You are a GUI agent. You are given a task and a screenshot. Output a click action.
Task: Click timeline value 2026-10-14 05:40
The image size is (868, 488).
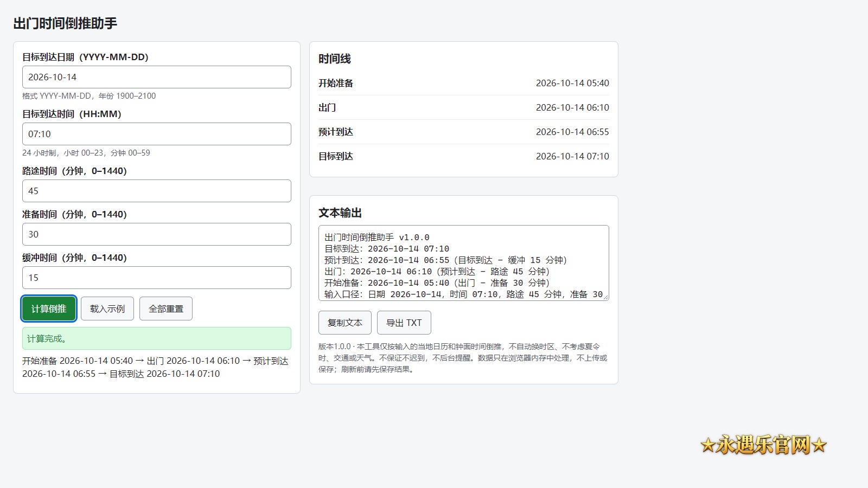[572, 83]
